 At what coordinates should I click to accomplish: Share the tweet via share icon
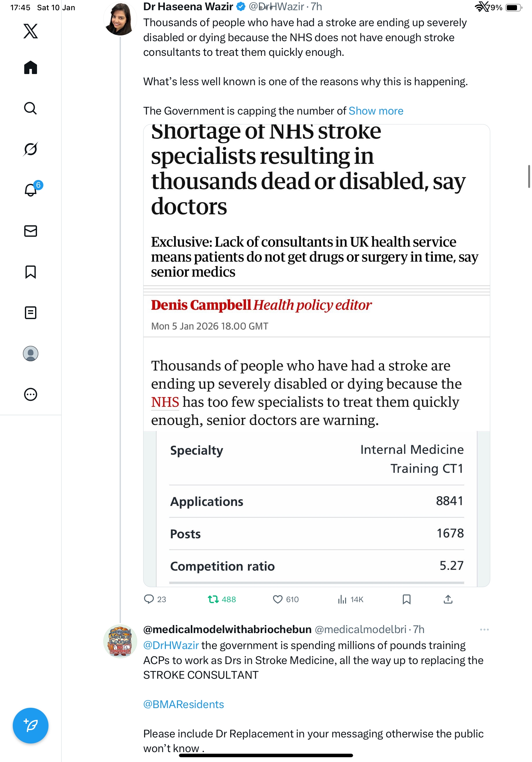[448, 599]
